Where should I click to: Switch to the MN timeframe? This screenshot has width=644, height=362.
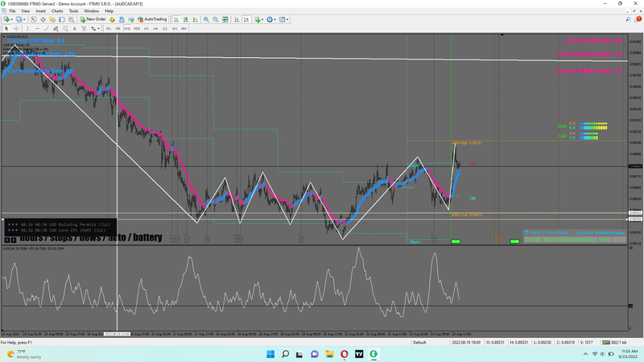click(184, 28)
